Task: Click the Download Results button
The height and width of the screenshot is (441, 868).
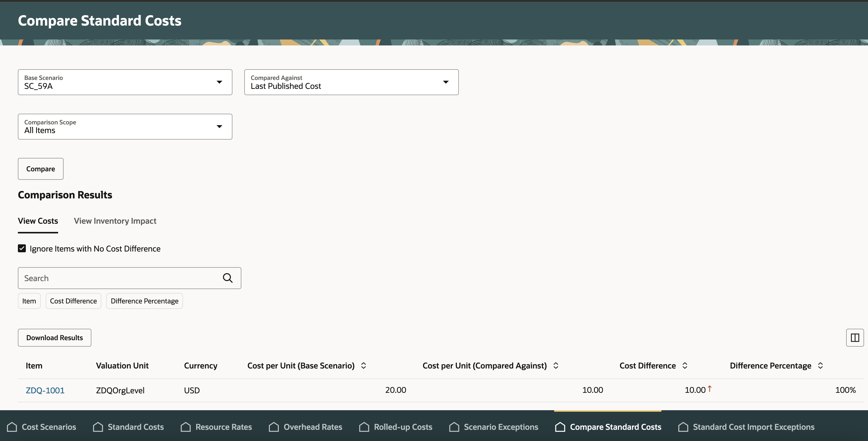Action: coord(54,337)
